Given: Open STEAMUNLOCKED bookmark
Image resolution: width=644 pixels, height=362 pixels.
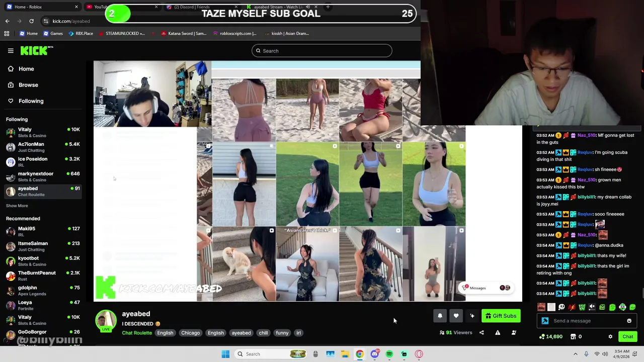Looking at the screenshot, I should click(x=121, y=34).
